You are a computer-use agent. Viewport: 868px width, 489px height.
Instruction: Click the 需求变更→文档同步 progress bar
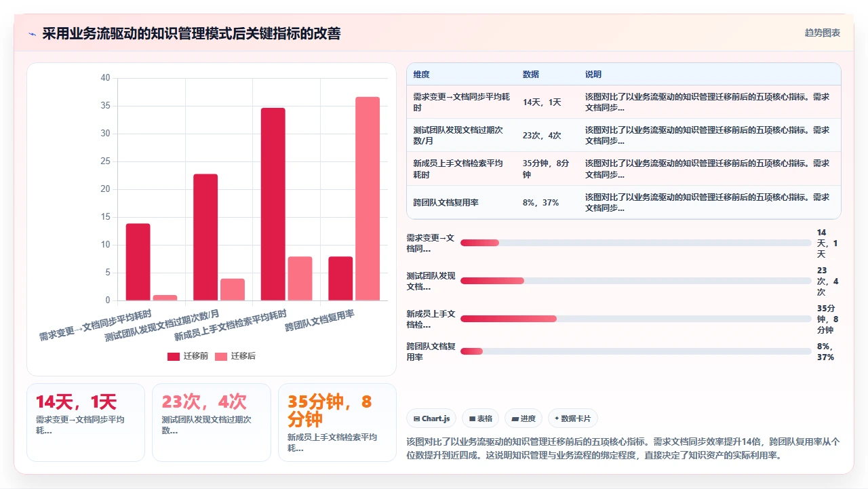636,243
